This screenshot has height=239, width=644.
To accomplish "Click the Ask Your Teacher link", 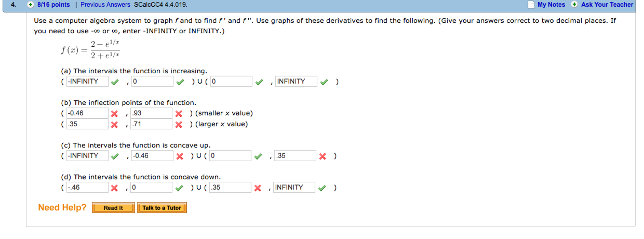I will [607, 5].
